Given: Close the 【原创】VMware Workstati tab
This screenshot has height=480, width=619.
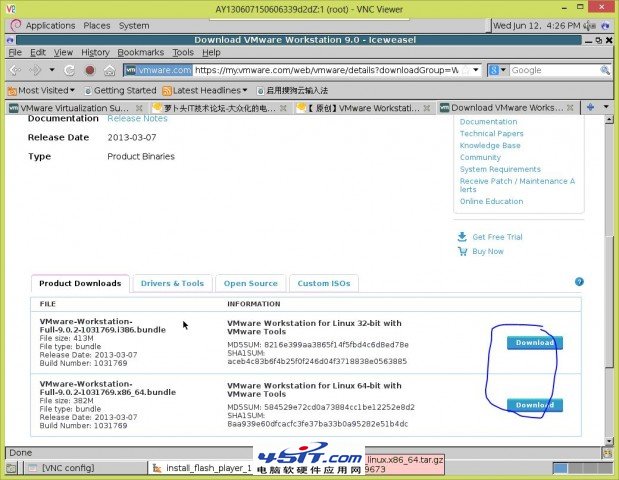Looking at the screenshot, I should pos(427,108).
